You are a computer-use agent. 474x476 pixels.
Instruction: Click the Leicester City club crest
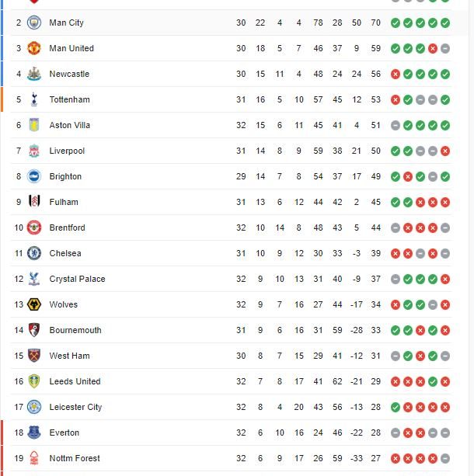33,407
